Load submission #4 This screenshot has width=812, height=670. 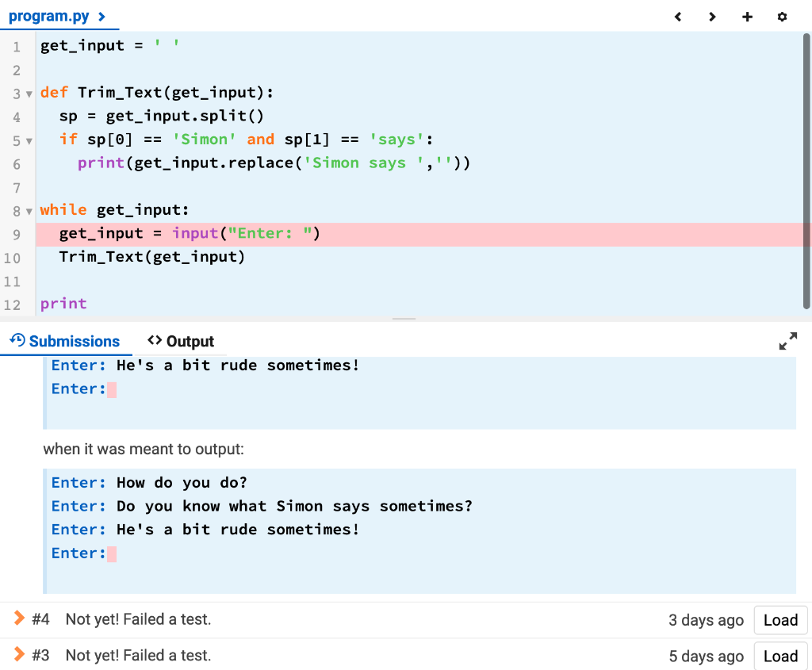[x=779, y=620]
